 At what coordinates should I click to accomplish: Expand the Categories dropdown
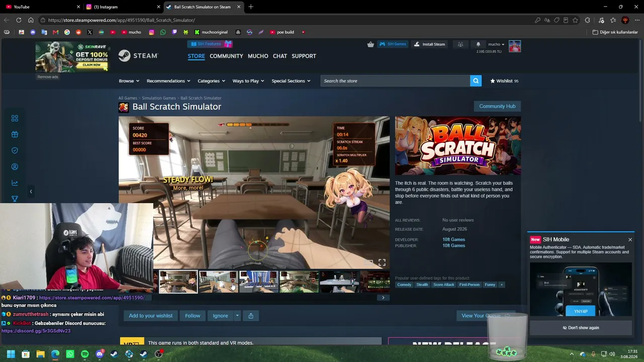tap(211, 81)
